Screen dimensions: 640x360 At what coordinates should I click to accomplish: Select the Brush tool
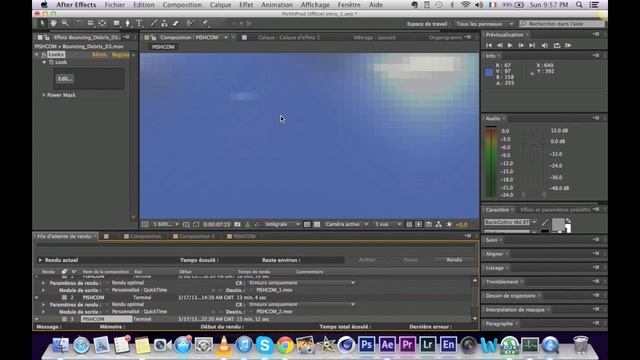(153, 23)
